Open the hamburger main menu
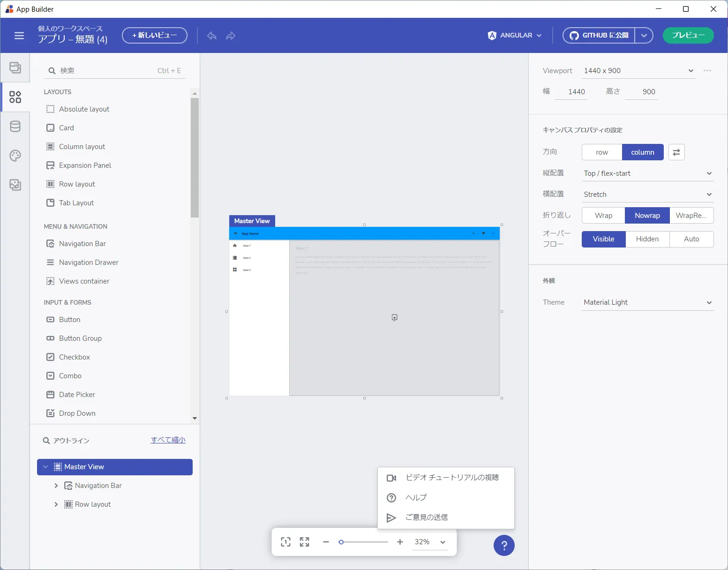728x570 pixels. click(x=19, y=36)
